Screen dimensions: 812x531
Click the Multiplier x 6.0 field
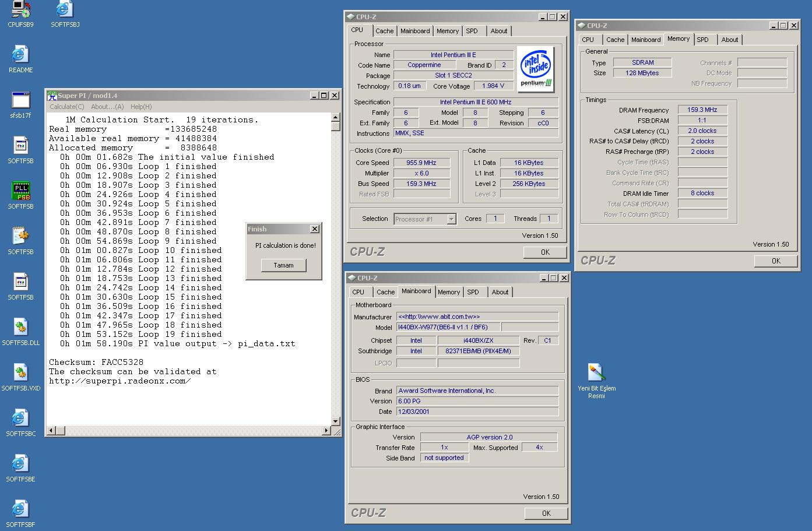421,173
